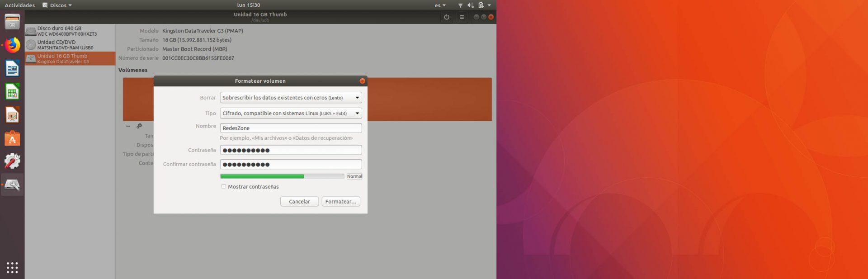Viewport: 868px width, 279px height.
Task: Click the password strength bar
Action: coord(282,176)
